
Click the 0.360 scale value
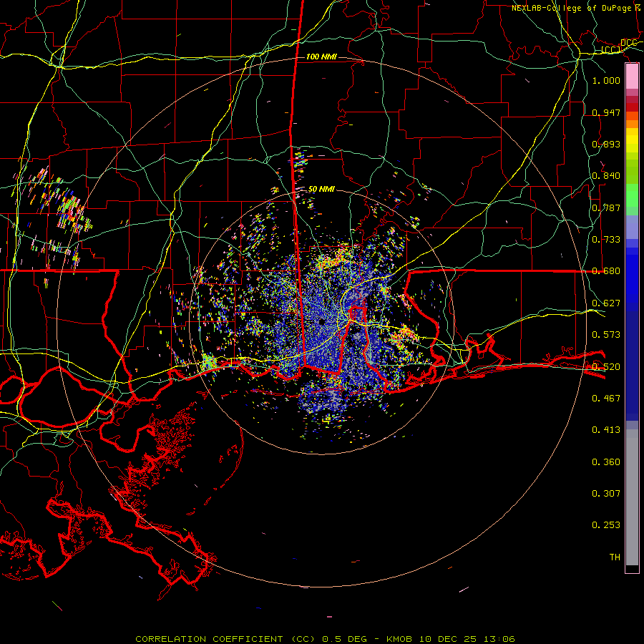click(x=606, y=462)
